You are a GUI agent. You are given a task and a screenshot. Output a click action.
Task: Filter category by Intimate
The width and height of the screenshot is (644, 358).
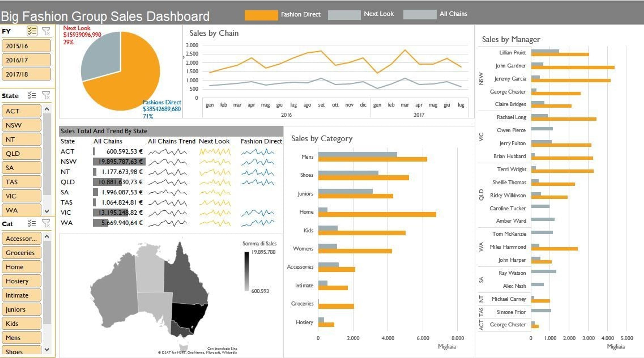coord(21,295)
